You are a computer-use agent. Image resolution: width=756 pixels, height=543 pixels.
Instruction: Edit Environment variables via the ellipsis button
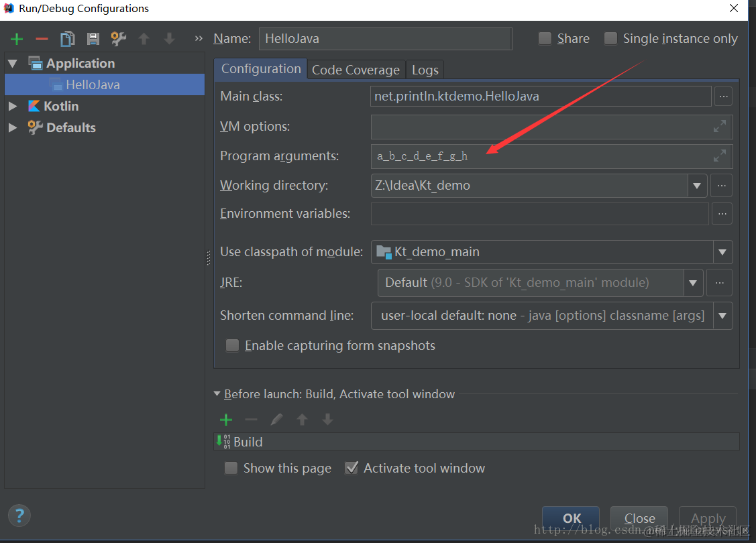coord(722,213)
